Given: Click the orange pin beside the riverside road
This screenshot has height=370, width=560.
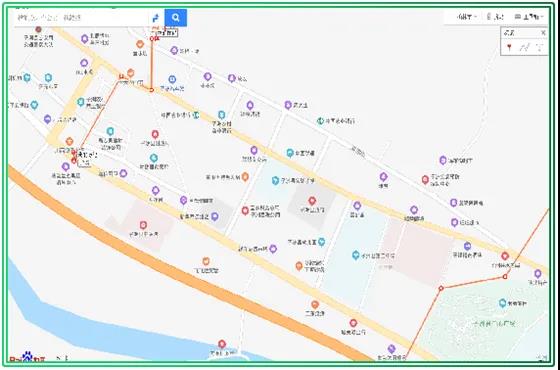Looking at the screenshot, I should point(206,261).
